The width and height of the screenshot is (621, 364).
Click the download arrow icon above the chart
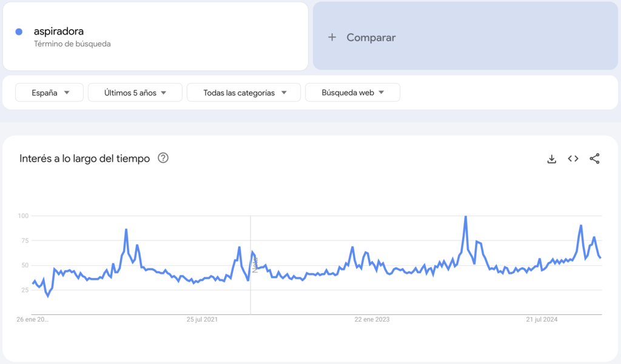click(551, 158)
